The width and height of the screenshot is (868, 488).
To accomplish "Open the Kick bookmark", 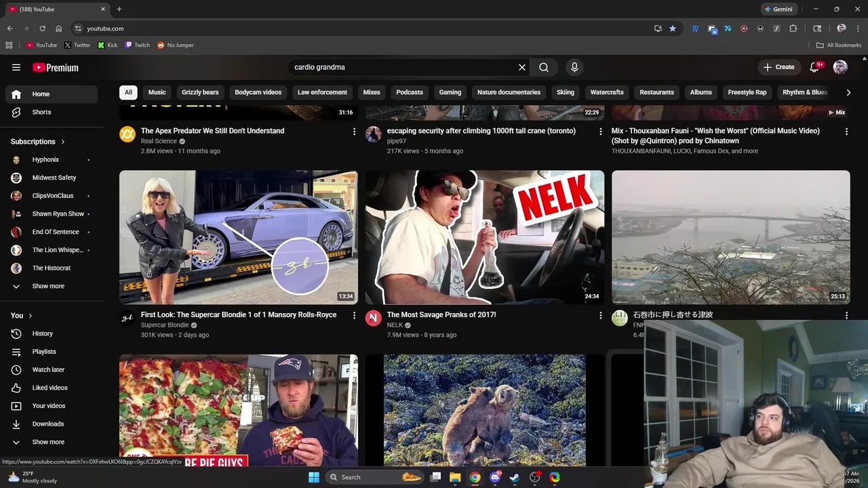I will tap(108, 45).
